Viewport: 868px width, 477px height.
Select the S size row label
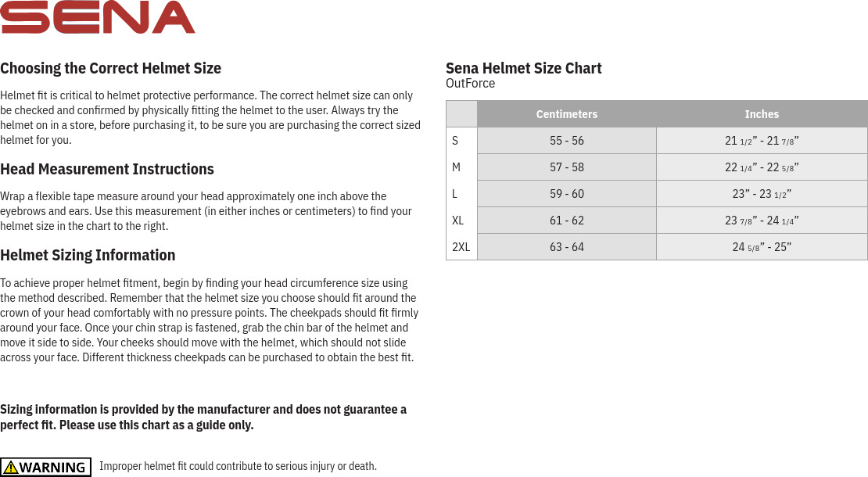[455, 141]
